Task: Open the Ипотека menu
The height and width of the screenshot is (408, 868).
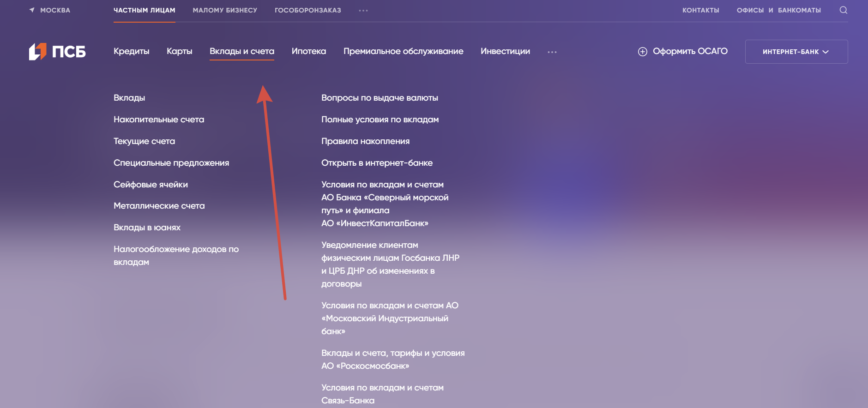Action: pyautogui.click(x=309, y=51)
